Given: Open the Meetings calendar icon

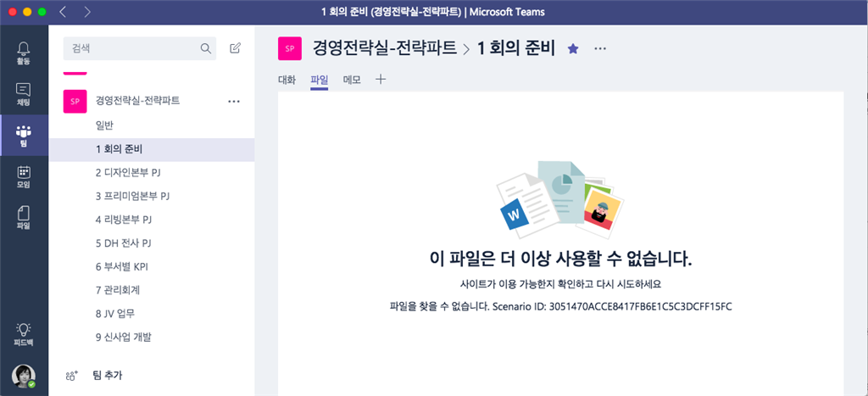Looking at the screenshot, I should click(x=24, y=176).
